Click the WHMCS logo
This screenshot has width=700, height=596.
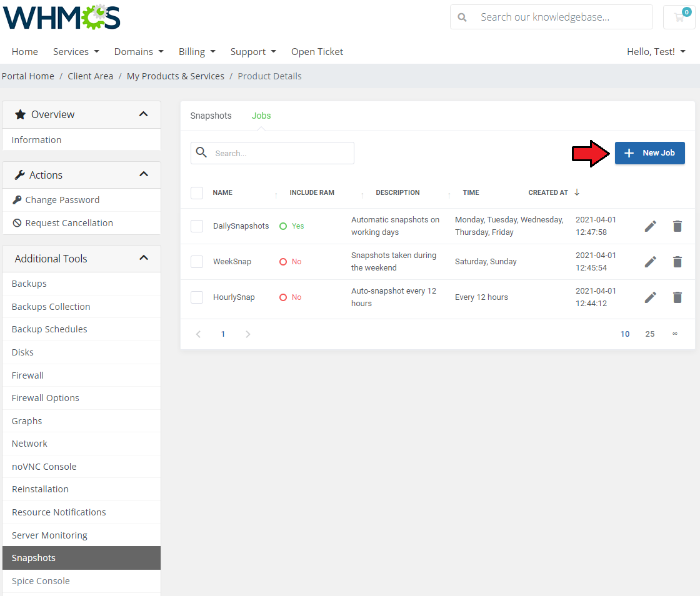(61, 17)
